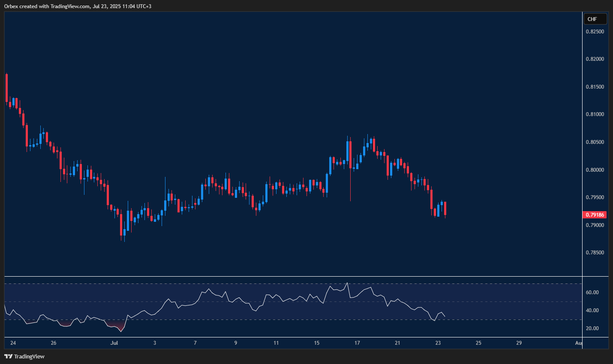The width and height of the screenshot is (613, 364).
Task: Click the 0.82500 price scale value
Action: (x=596, y=31)
